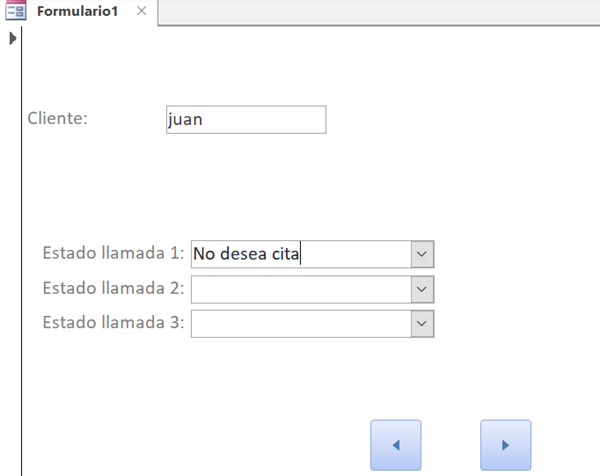The width and height of the screenshot is (600, 476).
Task: Focus the empty Estado llamada 2 field
Action: (300, 289)
